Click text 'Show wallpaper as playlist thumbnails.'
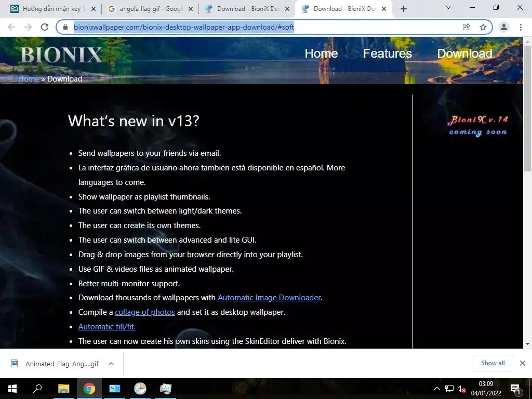The image size is (532, 399). pos(144,197)
